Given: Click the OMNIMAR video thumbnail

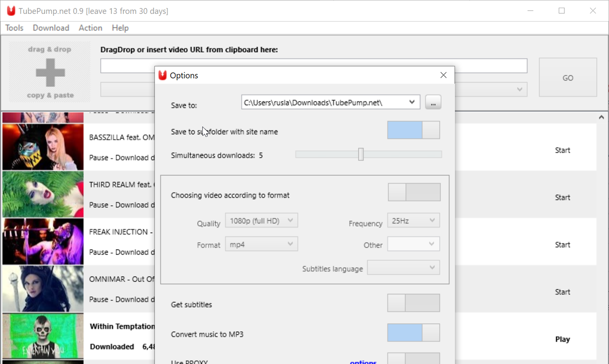Looking at the screenshot, I should click(43, 289).
